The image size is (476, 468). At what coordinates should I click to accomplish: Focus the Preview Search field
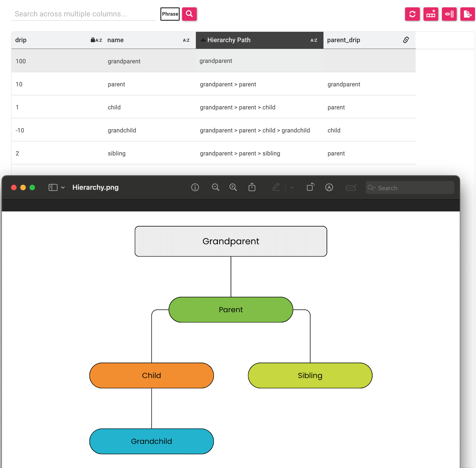point(410,187)
